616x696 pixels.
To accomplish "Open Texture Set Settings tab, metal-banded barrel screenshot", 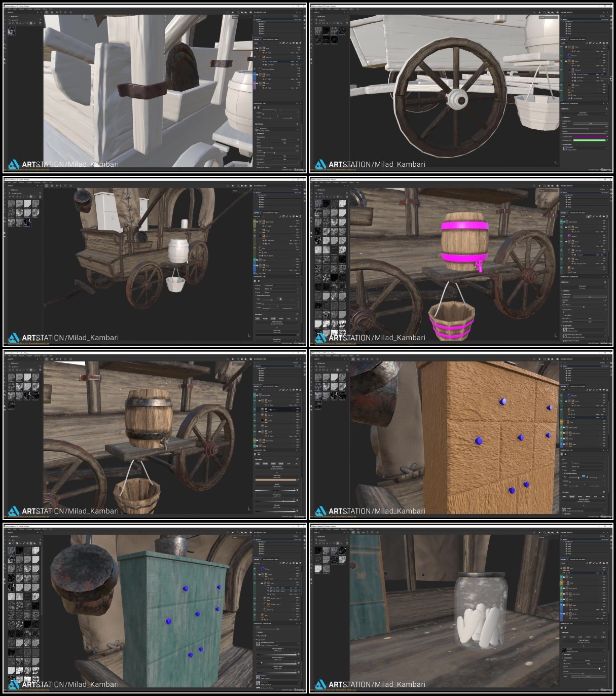I will click(271, 386).
